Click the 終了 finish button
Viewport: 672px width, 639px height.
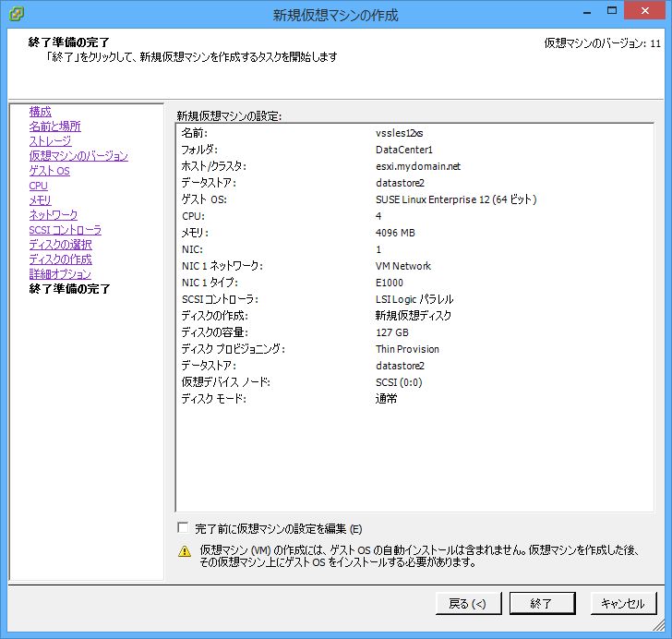pos(540,604)
